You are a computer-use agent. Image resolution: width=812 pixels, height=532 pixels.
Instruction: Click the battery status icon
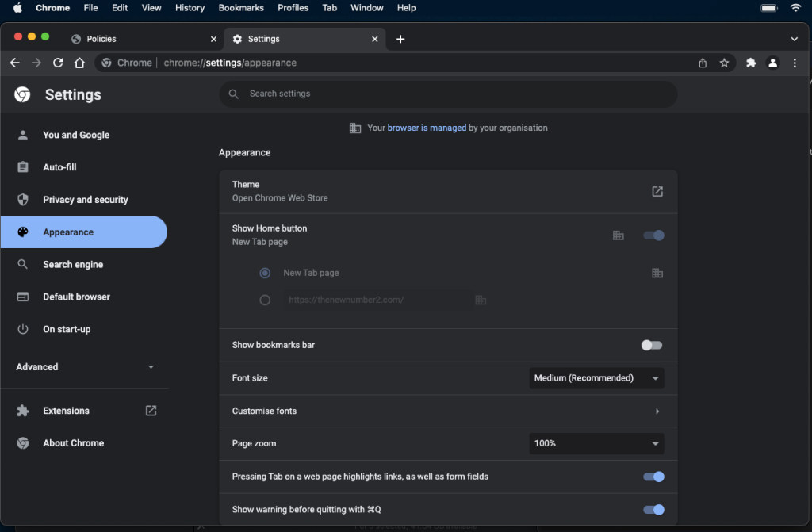coord(769,8)
